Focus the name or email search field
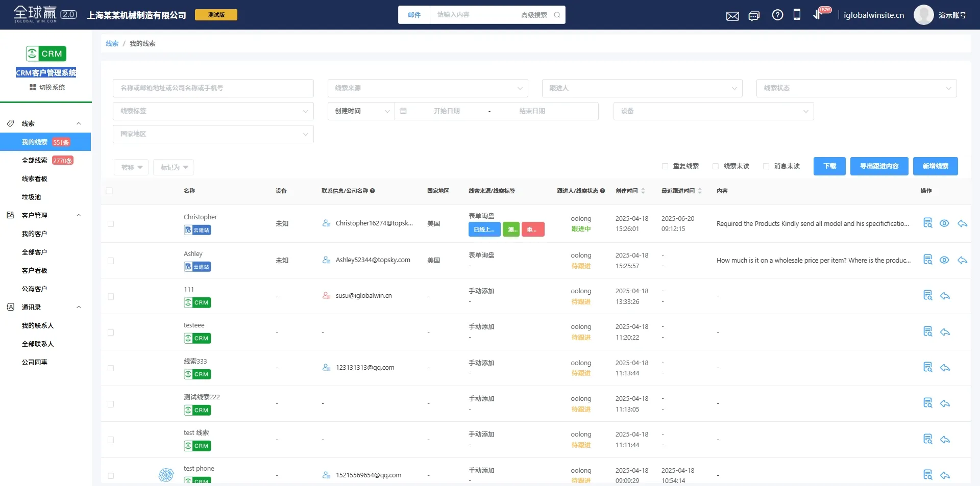 point(213,88)
